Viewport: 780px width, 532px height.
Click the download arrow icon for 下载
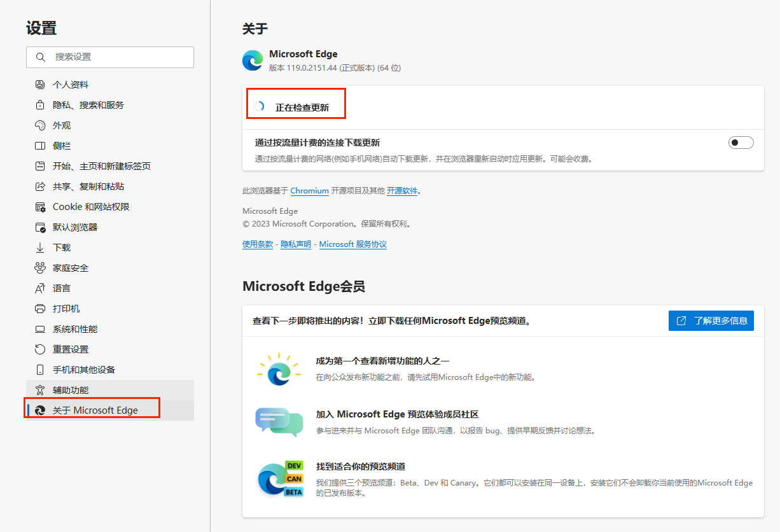pyautogui.click(x=40, y=248)
